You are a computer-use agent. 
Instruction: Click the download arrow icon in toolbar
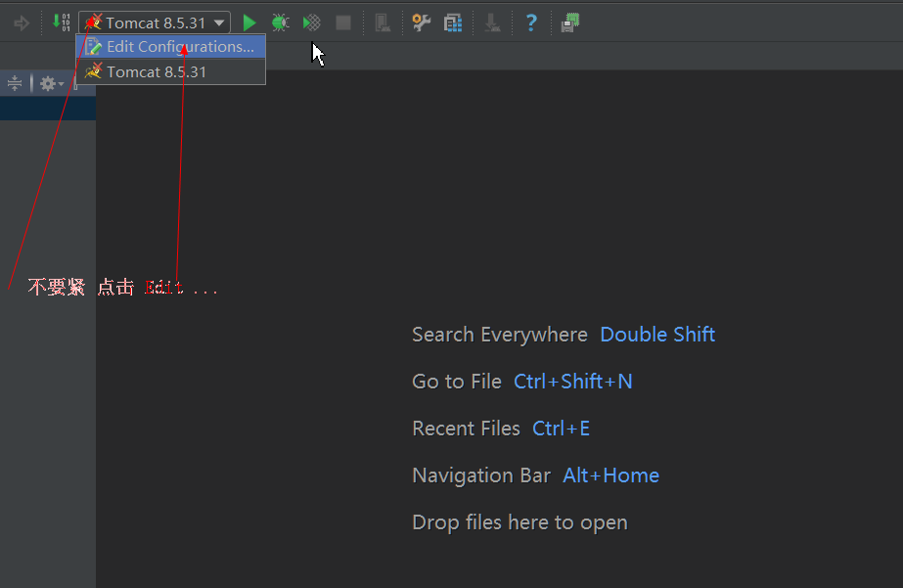pos(493,23)
